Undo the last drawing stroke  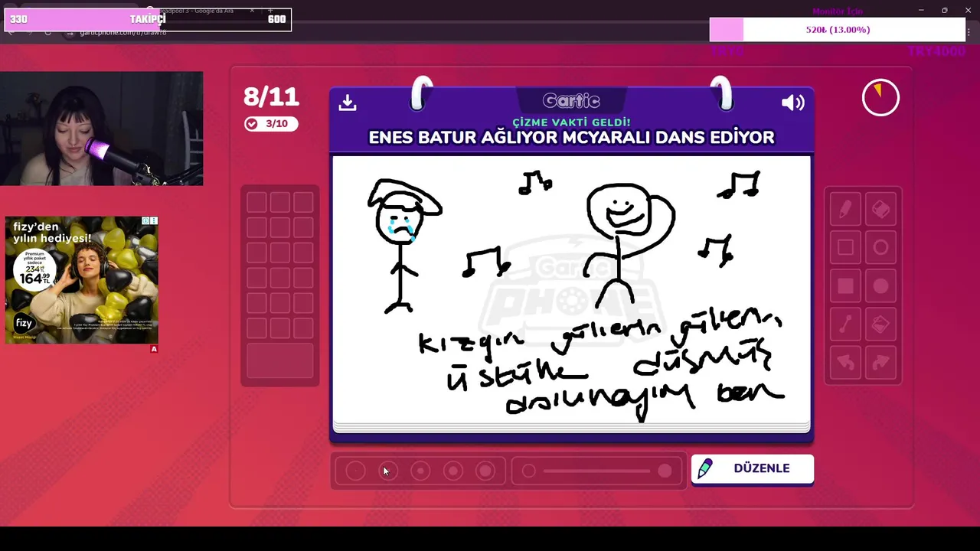tap(845, 363)
